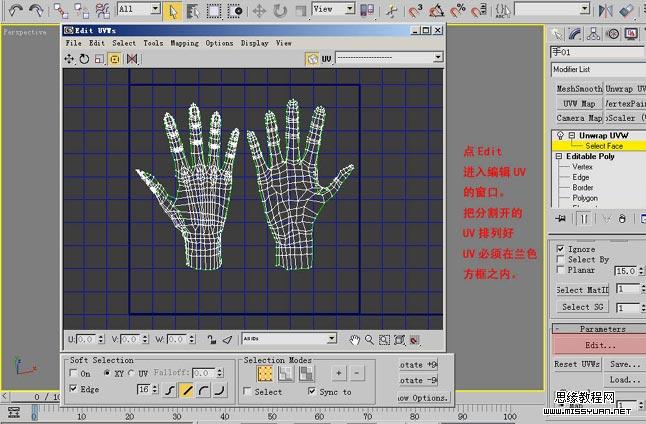Click Zoom Extents icon in UV editor

coord(399,340)
